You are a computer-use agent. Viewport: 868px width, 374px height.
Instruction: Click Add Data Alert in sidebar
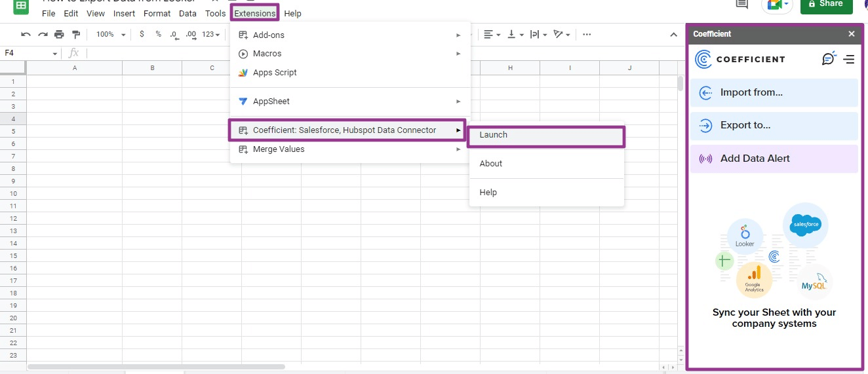click(x=774, y=159)
